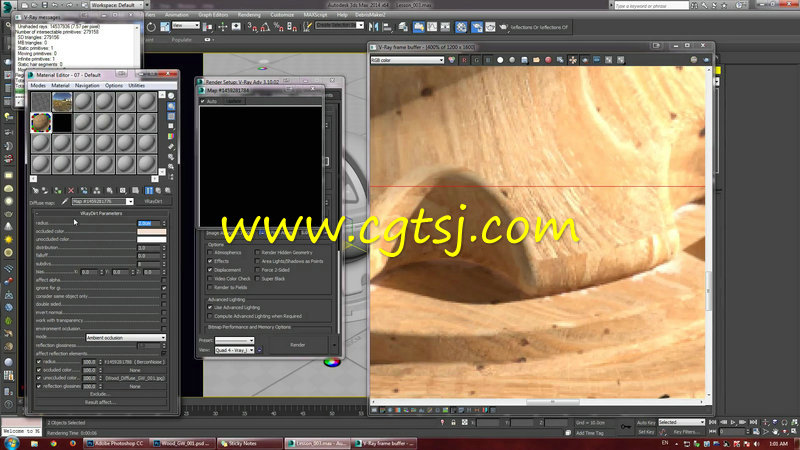Screen dimensions: 800x450
Task: Toggle Use Advanced Lighting checkbox
Action: point(210,308)
